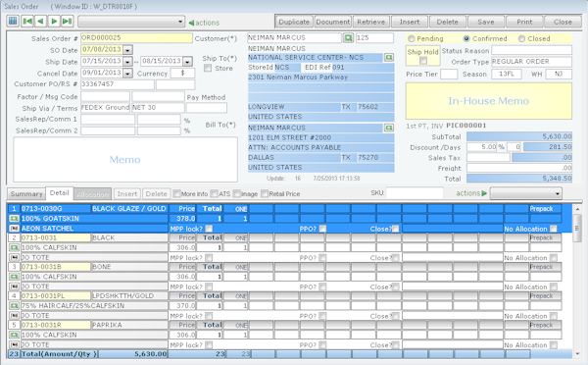588x365 pixels.
Task: Click green icon on line 2 100% CALFSKIN
Action: pos(15,248)
